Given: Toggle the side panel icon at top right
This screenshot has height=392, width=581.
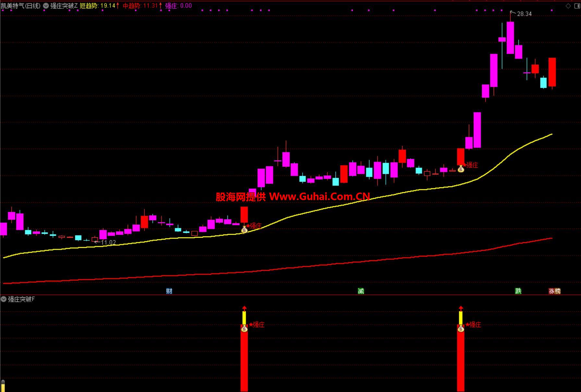Looking at the screenshot, I should coord(576,6).
